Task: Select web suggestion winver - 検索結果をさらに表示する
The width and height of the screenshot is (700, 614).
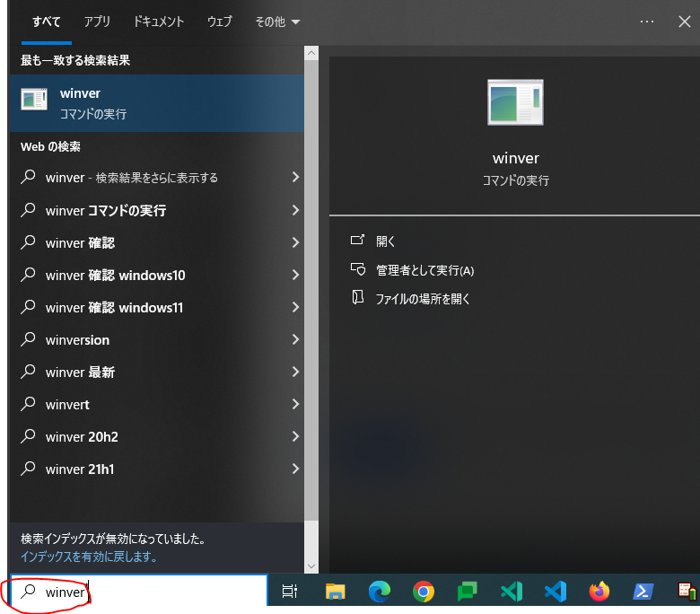Action: [x=156, y=177]
